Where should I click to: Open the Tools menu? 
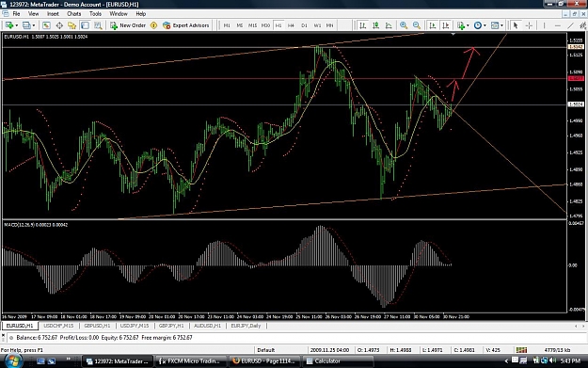tap(95, 14)
